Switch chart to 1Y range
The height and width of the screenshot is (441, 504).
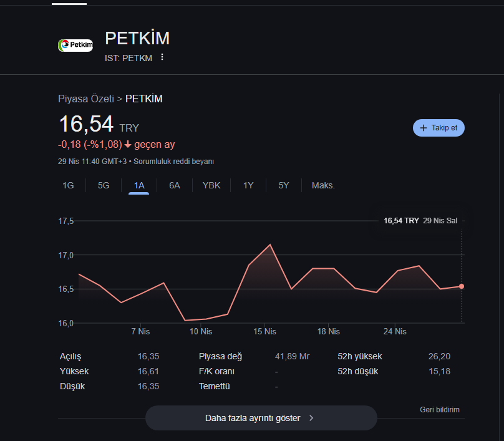pyautogui.click(x=248, y=185)
